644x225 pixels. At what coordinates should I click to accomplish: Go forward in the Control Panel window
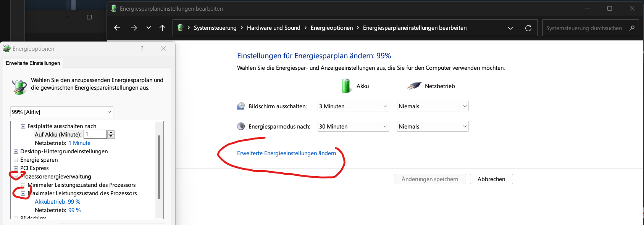pos(134,28)
